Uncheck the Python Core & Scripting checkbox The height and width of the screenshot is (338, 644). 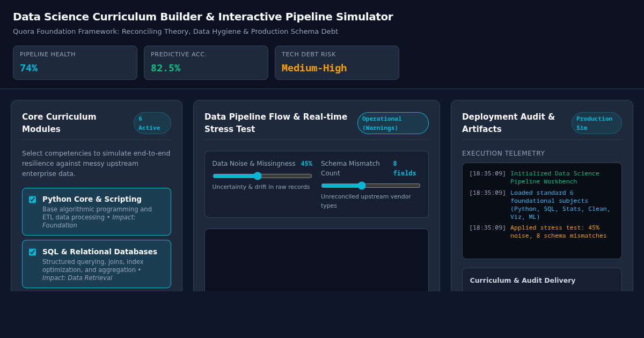pyautogui.click(x=32, y=200)
